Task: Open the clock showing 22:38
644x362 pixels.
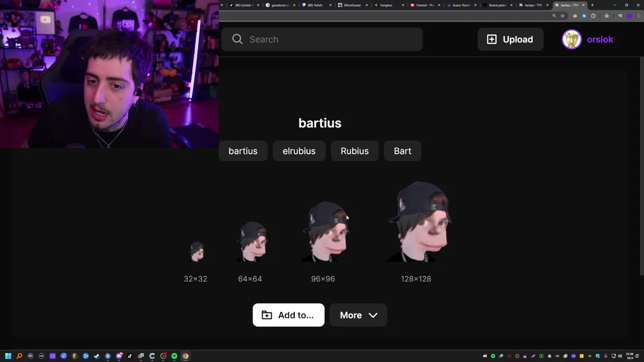Action: coord(629,356)
